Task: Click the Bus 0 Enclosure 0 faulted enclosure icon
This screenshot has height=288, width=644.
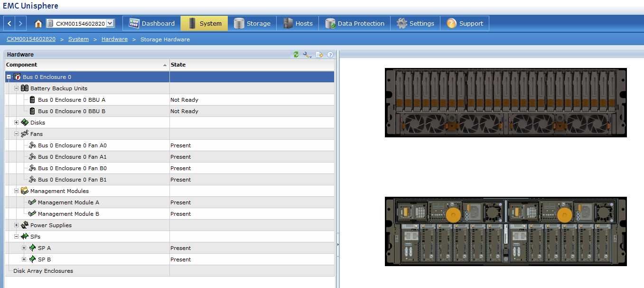Action: pyautogui.click(x=17, y=77)
